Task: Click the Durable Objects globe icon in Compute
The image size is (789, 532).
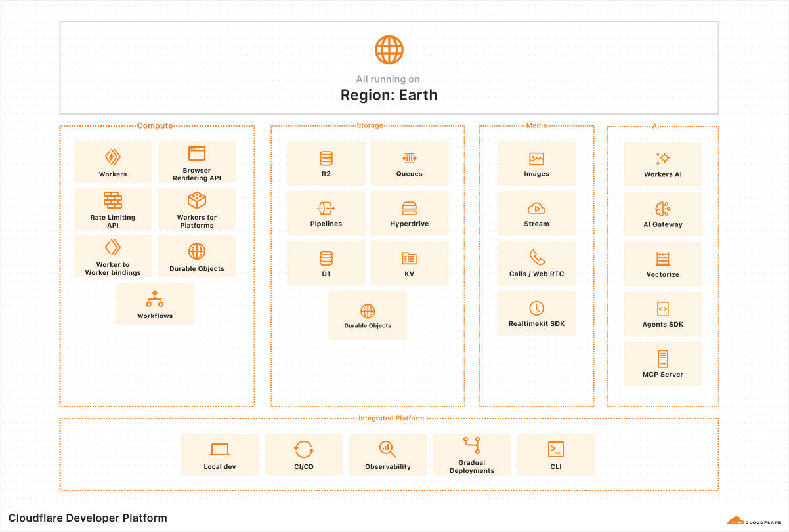Action: [197, 251]
